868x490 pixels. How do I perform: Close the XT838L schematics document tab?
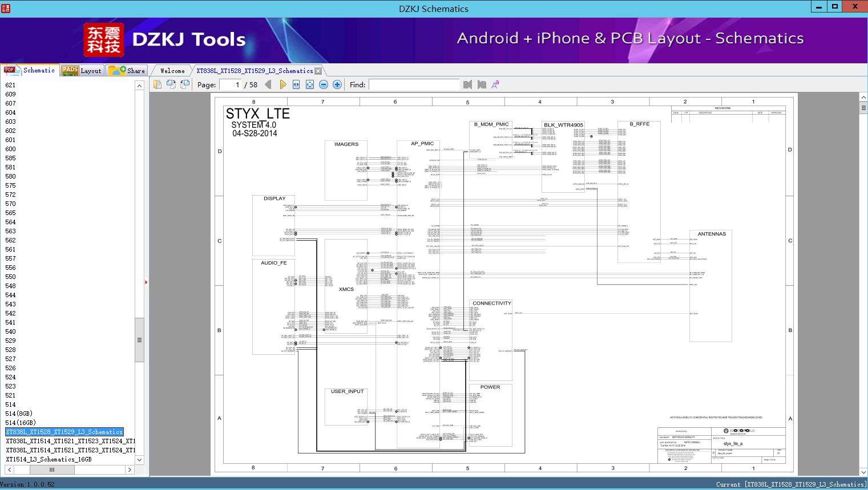(x=318, y=71)
